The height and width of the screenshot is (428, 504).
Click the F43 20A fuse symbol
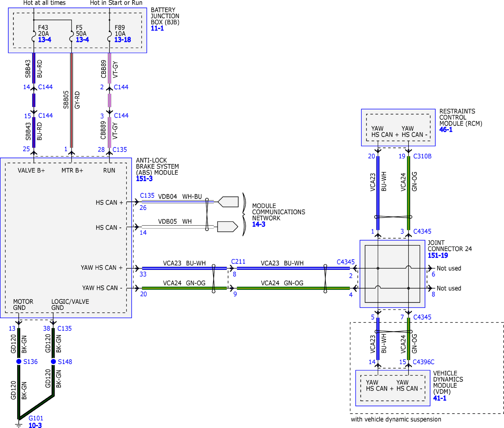point(34,36)
